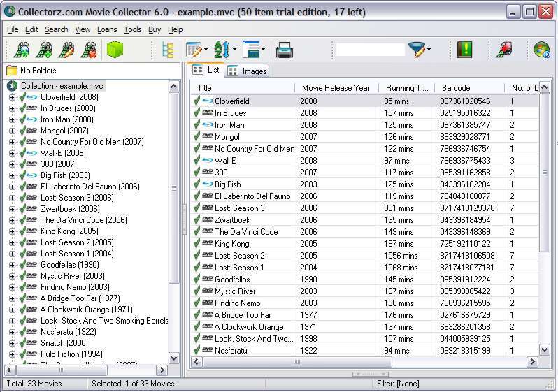
Task: Open dropdown arrow next to A-Z sort icon
Action: [234, 50]
